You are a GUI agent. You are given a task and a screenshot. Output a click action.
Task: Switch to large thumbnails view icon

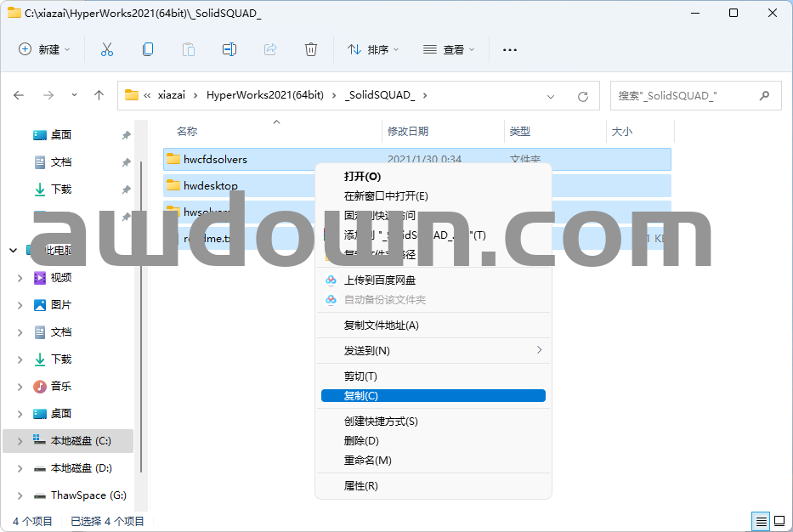click(779, 521)
